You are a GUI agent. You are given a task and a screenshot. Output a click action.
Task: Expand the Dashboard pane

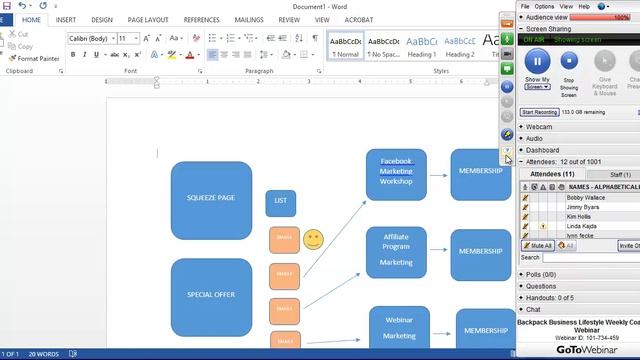[521, 150]
